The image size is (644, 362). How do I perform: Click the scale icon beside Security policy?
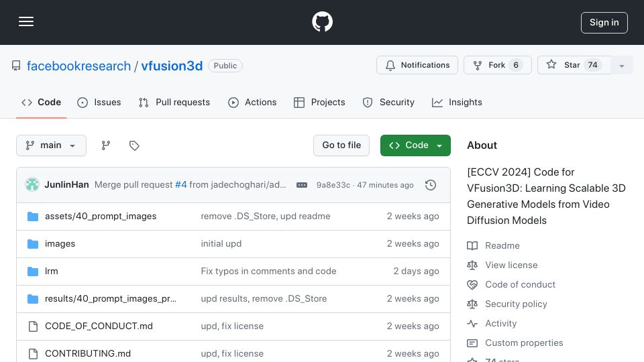[x=472, y=304]
